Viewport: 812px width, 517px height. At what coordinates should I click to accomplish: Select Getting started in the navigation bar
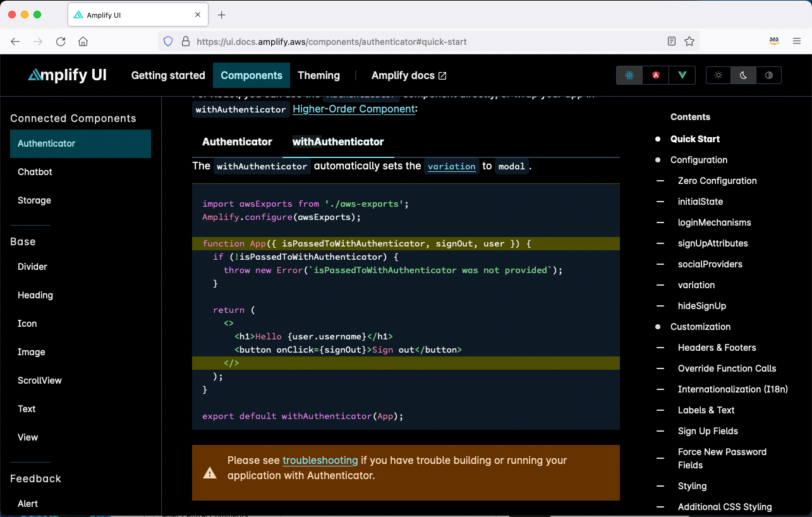pos(168,75)
